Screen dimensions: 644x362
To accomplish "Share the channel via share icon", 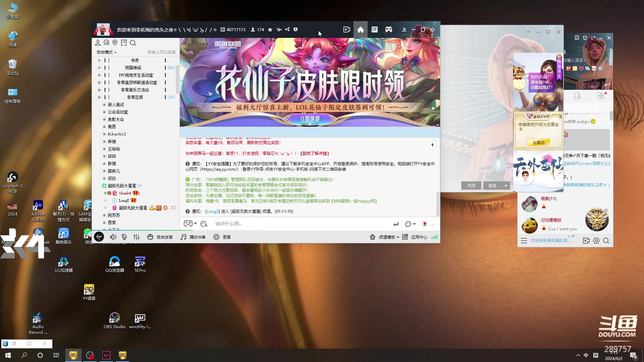I will click(x=287, y=29).
